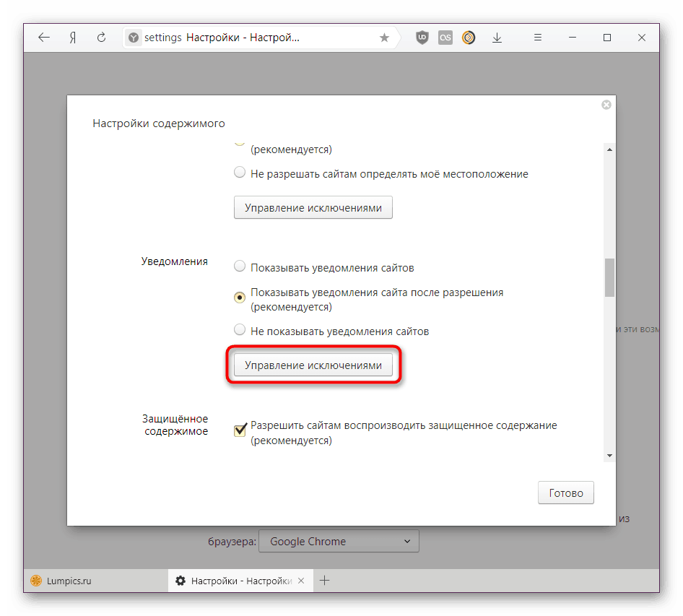The width and height of the screenshot is (683, 616).
Task: Click the orange circular target extension icon
Action: [469, 38]
